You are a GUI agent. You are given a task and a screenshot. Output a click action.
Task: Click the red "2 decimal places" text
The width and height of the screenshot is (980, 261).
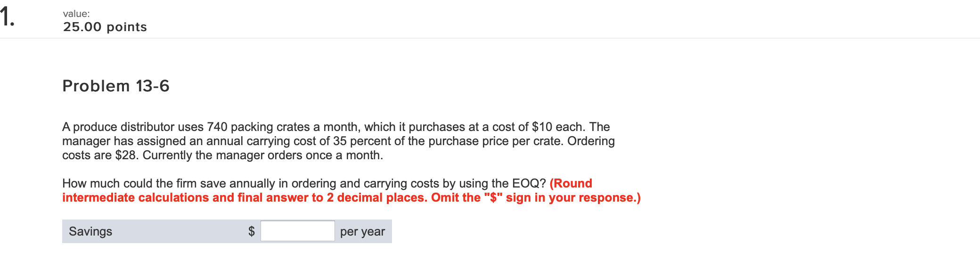(377, 197)
